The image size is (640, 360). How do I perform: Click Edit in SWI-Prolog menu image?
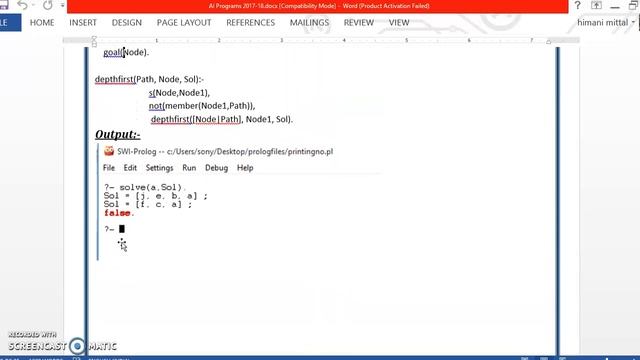[x=130, y=168]
